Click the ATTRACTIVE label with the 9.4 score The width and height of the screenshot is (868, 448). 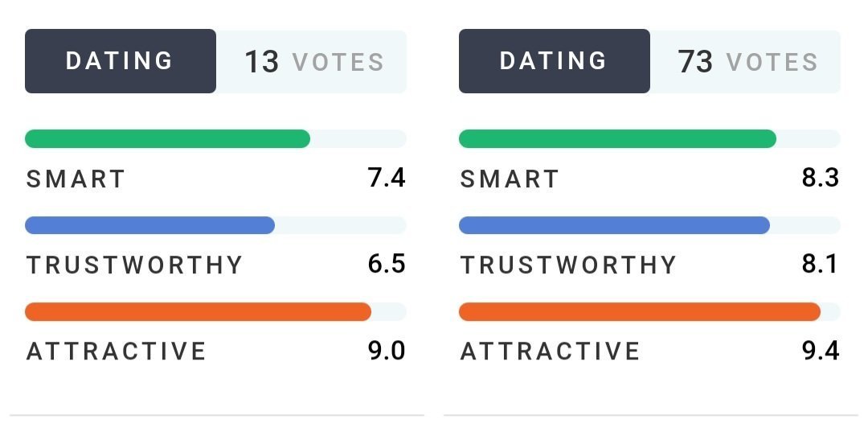551,351
